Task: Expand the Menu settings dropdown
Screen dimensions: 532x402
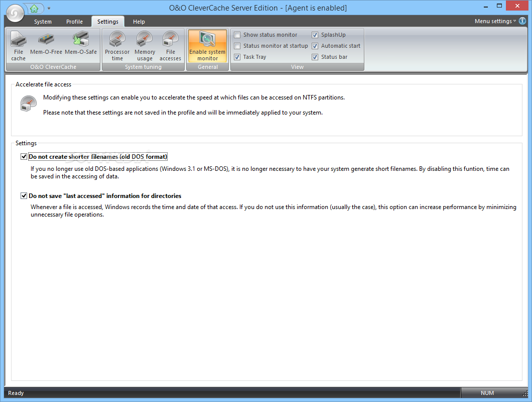Action: 495,21
